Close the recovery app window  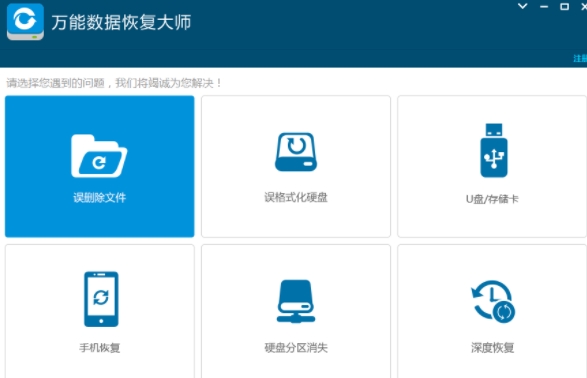584,6
